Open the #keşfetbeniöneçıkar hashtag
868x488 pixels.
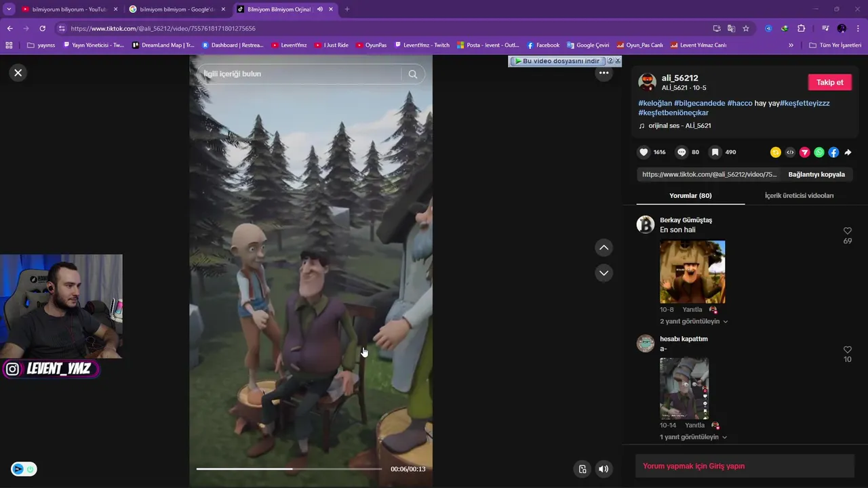pyautogui.click(x=673, y=113)
